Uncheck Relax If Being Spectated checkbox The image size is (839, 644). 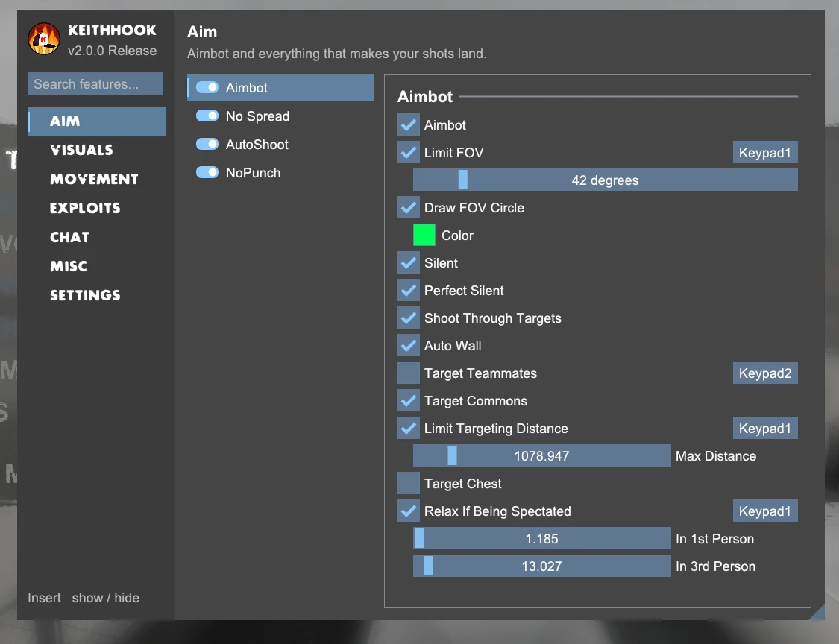(409, 511)
